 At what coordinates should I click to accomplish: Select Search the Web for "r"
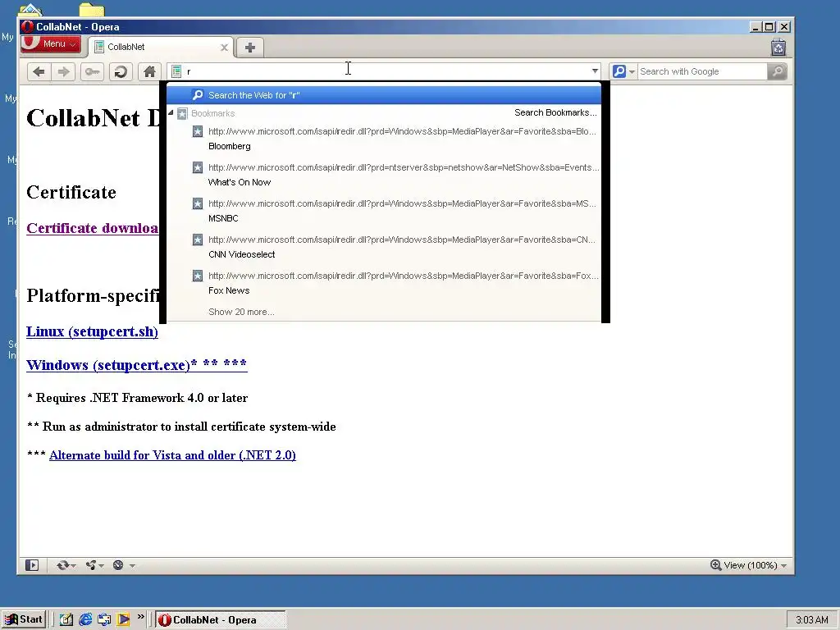384,95
